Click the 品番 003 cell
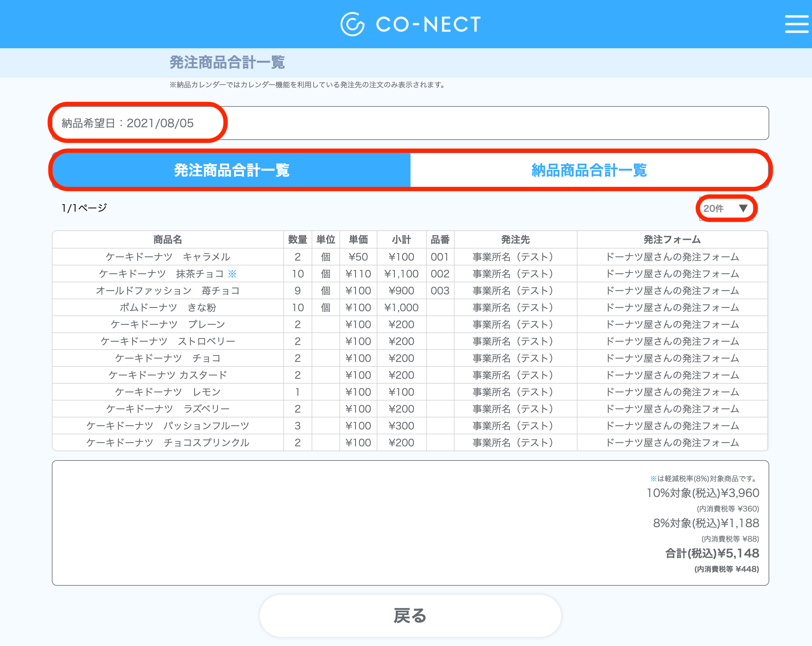 coord(440,291)
